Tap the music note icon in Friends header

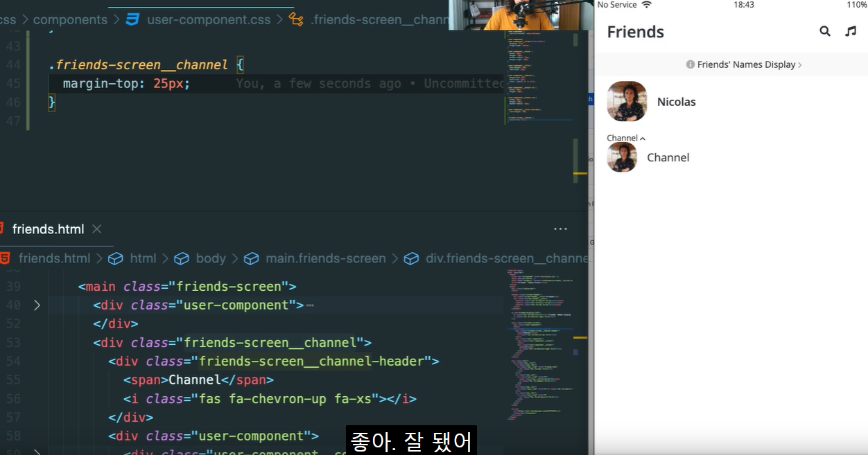[x=851, y=31]
